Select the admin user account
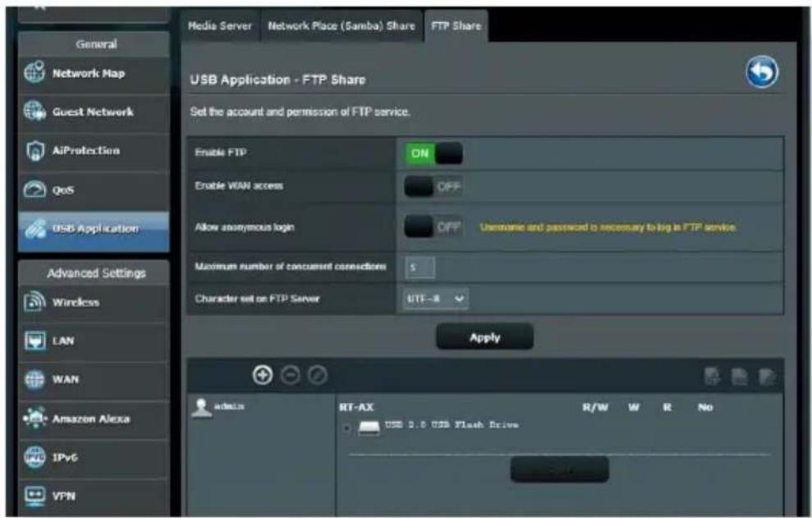Image resolution: width=812 pixels, height=518 pixels. [x=218, y=407]
